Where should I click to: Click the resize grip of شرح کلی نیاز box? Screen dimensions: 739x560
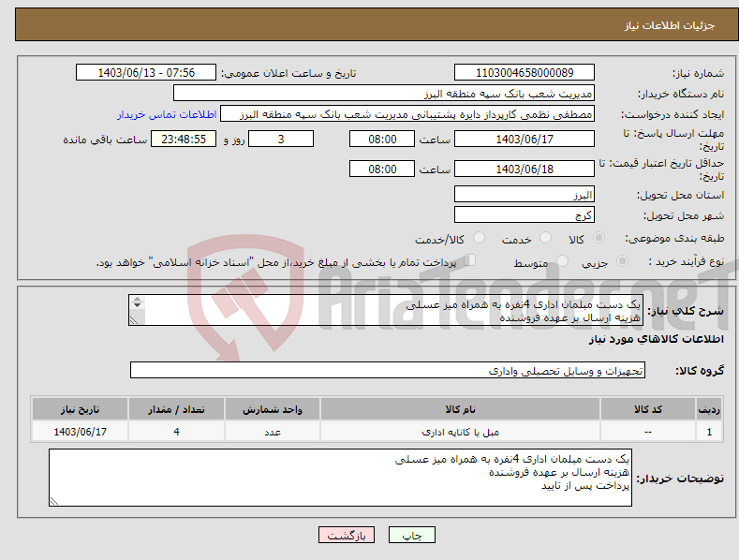pyautogui.click(x=134, y=320)
